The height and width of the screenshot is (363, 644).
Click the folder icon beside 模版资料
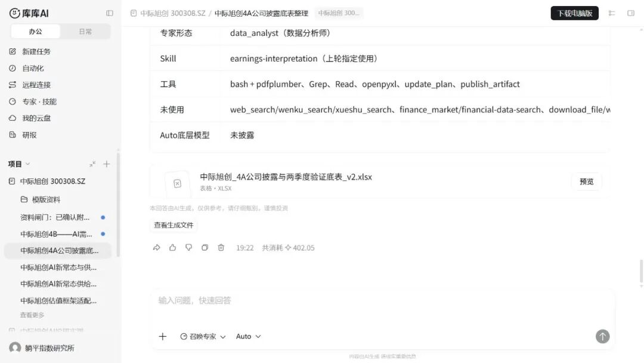pyautogui.click(x=24, y=199)
